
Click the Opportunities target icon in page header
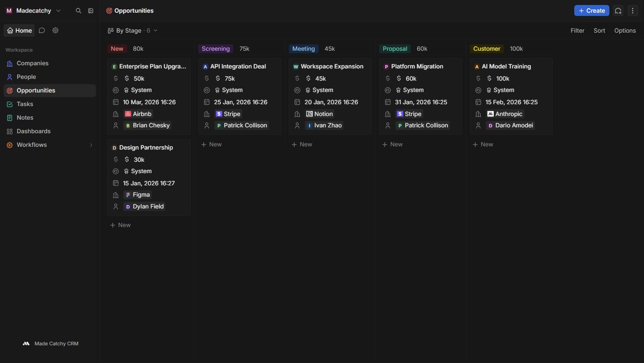109,10
